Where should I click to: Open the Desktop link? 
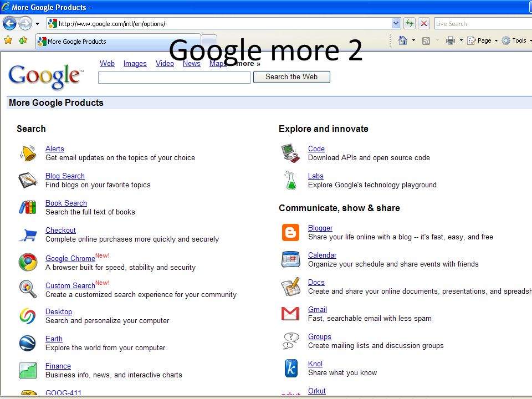[x=59, y=312]
